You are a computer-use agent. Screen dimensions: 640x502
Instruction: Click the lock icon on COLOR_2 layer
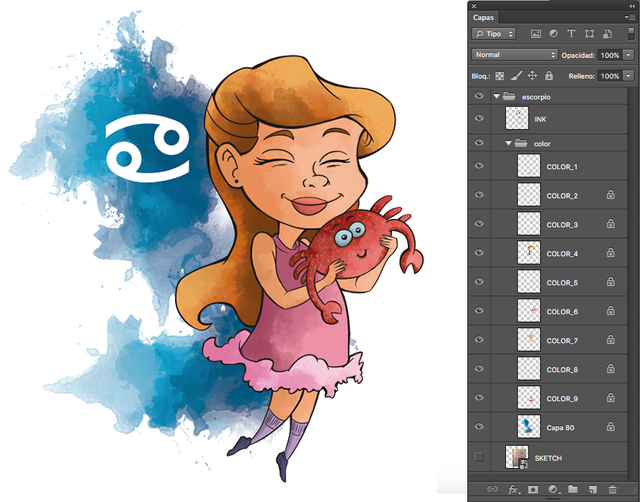[x=611, y=195]
